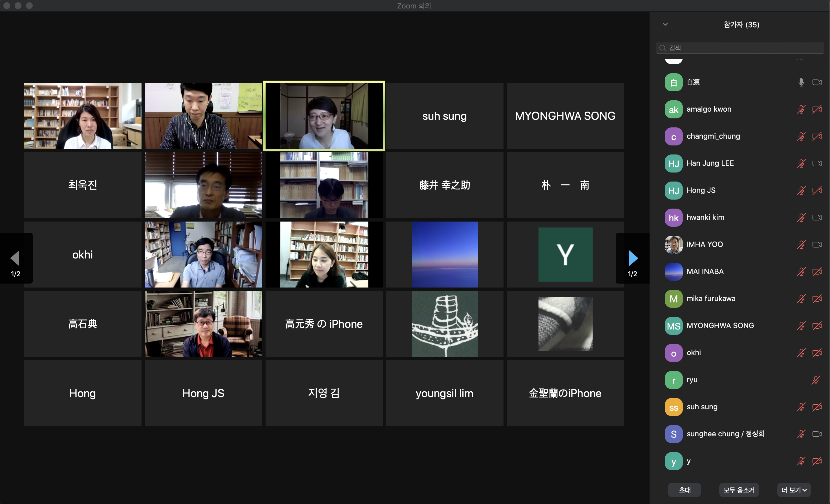Click camera icon for sunghee chung
The height and width of the screenshot is (504, 830).
point(817,434)
